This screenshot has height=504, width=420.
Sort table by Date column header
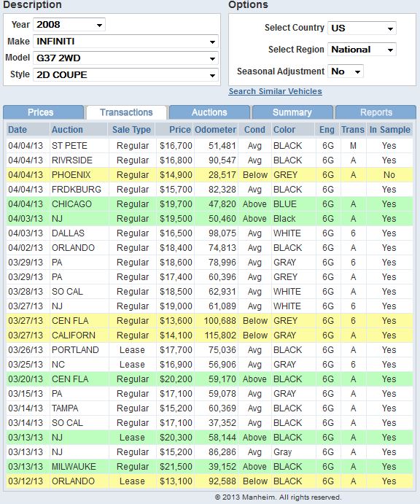pos(17,130)
